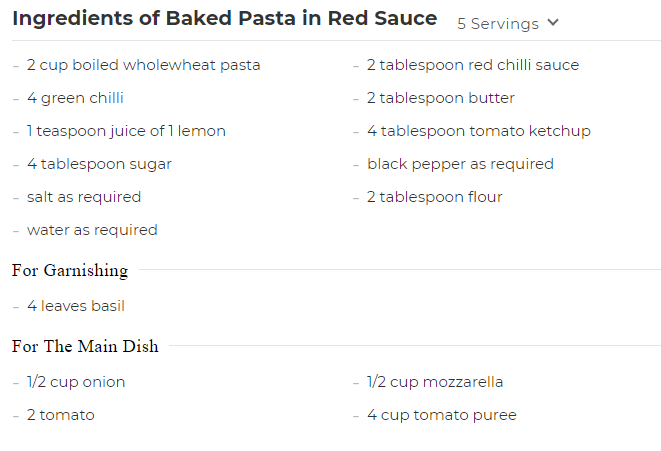Click the 4 cup tomato puree ingredient
The image size is (661, 451).
441,415
